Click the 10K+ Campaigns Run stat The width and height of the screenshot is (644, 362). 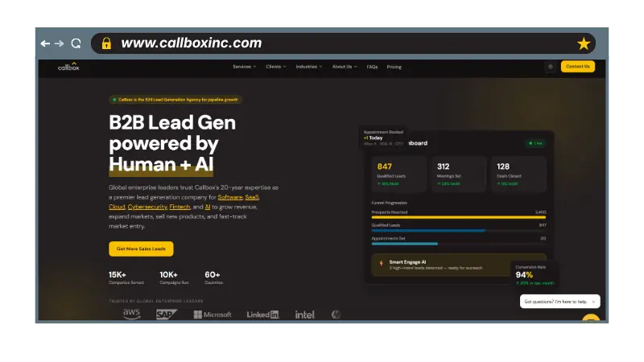(174, 278)
